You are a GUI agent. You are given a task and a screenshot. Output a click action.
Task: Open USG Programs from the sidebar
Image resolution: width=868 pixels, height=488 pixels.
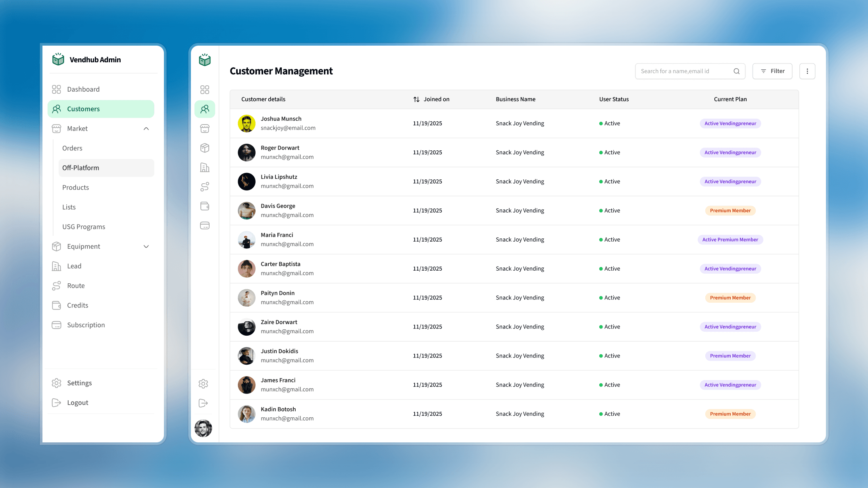coord(83,227)
